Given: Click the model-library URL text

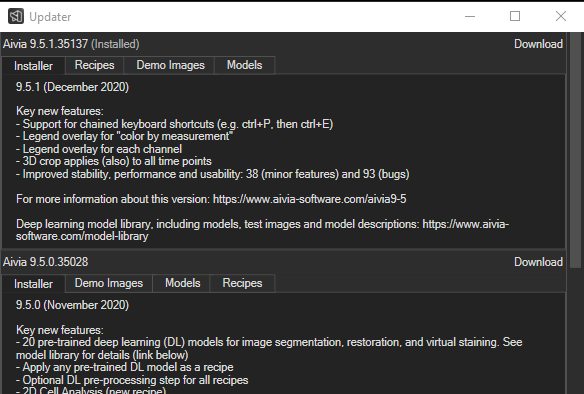Looking at the screenshot, I should [x=262, y=230].
